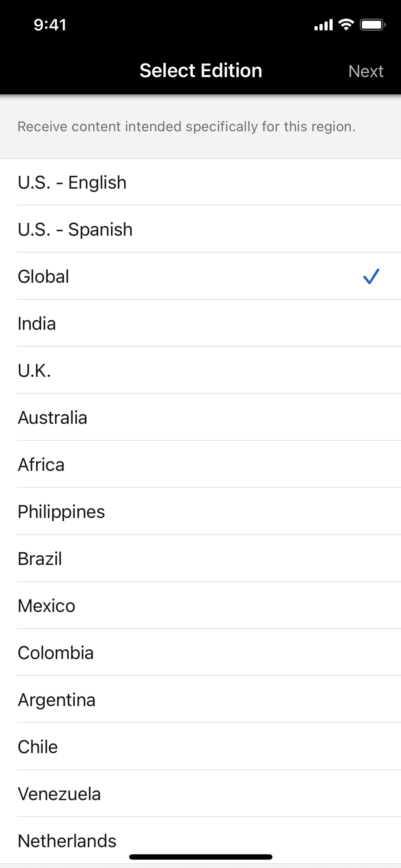Tap the battery indicator icon
Viewport: 401px width, 868px height.
pyautogui.click(x=372, y=25)
